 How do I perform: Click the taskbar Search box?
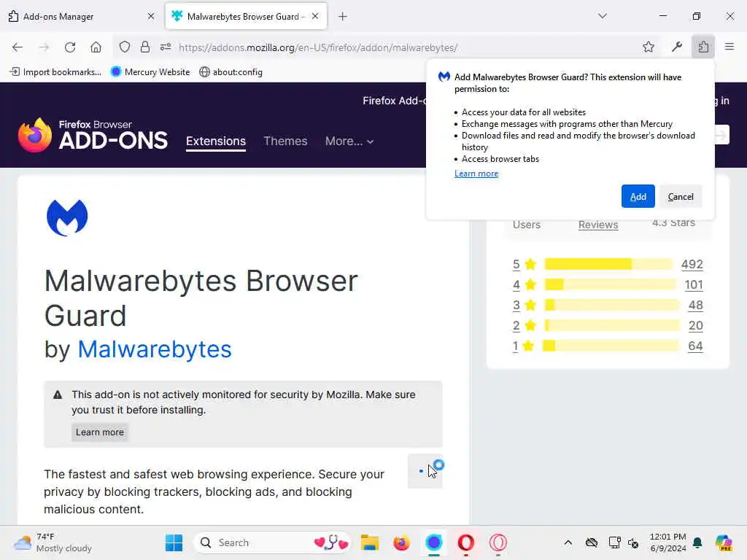(x=272, y=542)
